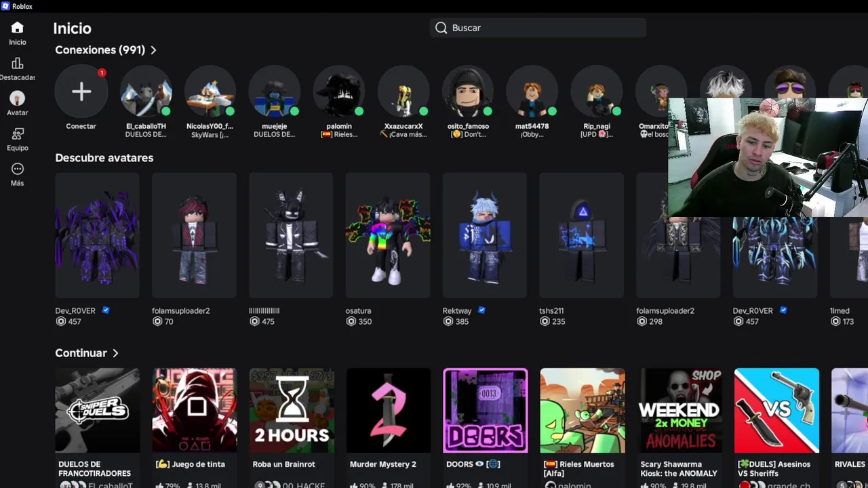This screenshot has height=488, width=868.
Task: Open El_caballoTH's connection avatar
Action: pyautogui.click(x=146, y=91)
